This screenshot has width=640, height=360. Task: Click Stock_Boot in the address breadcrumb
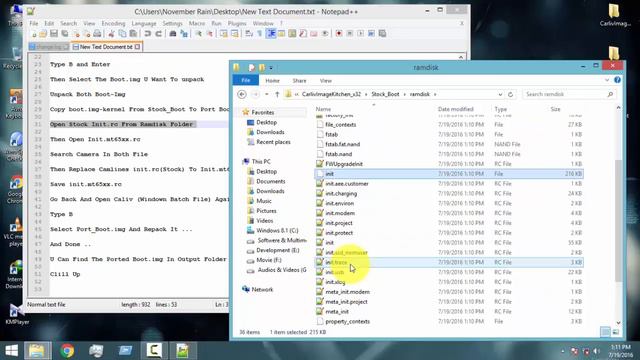[385, 94]
